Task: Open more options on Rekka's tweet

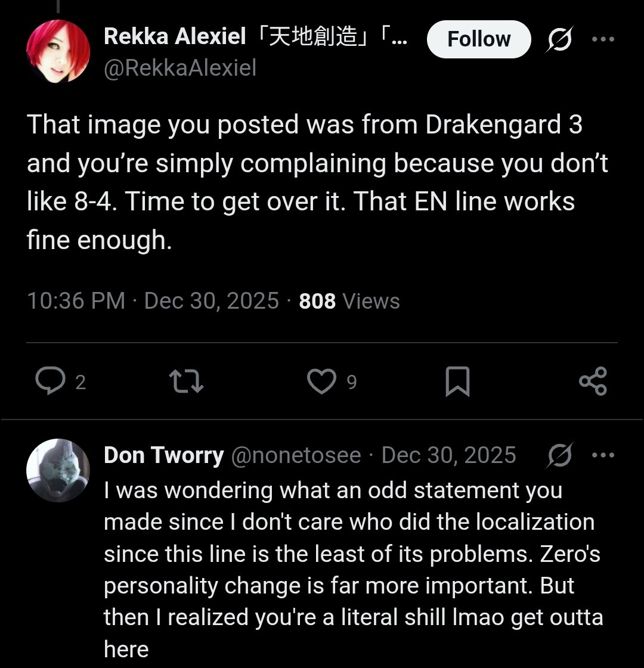Action: pyautogui.click(x=603, y=39)
